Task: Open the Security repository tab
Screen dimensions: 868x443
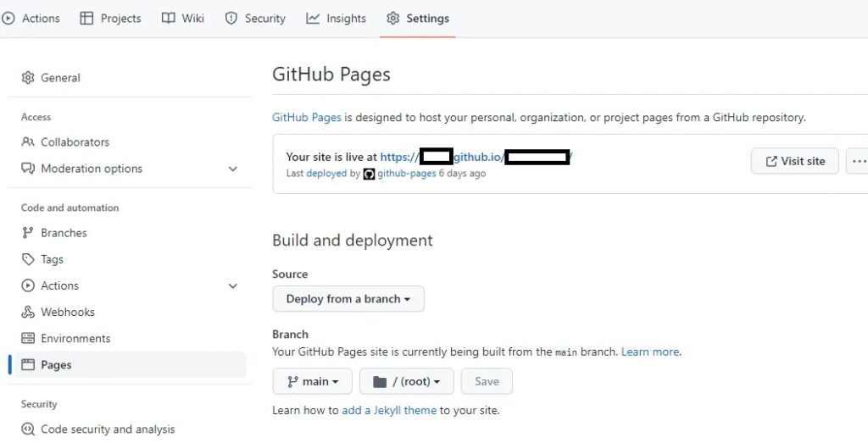Action: [254, 19]
